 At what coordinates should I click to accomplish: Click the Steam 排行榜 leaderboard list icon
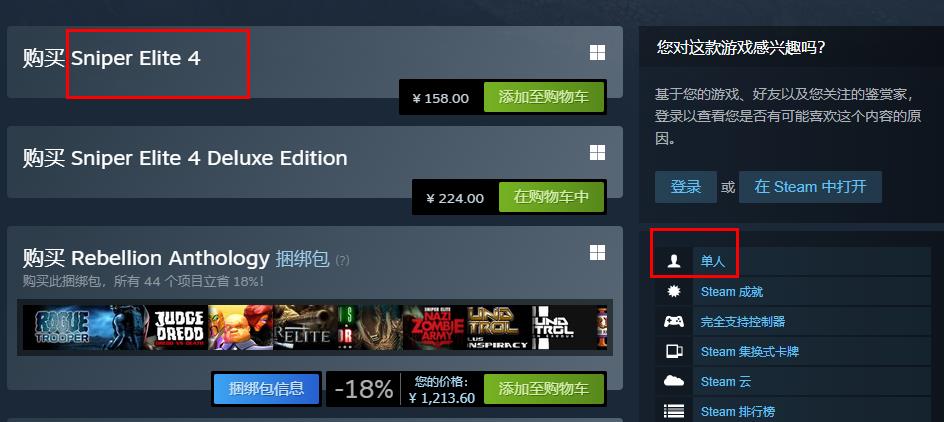point(674,412)
